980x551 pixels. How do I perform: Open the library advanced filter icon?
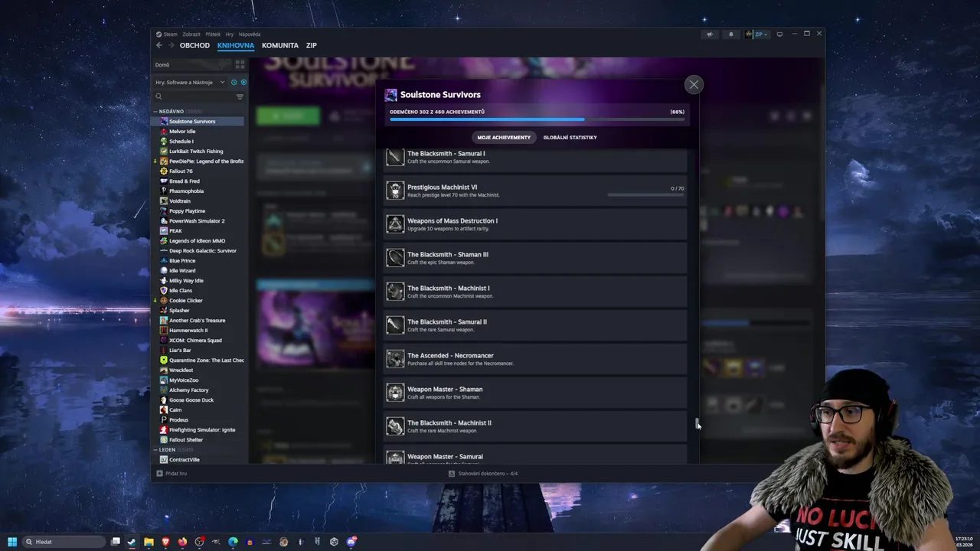[240, 97]
